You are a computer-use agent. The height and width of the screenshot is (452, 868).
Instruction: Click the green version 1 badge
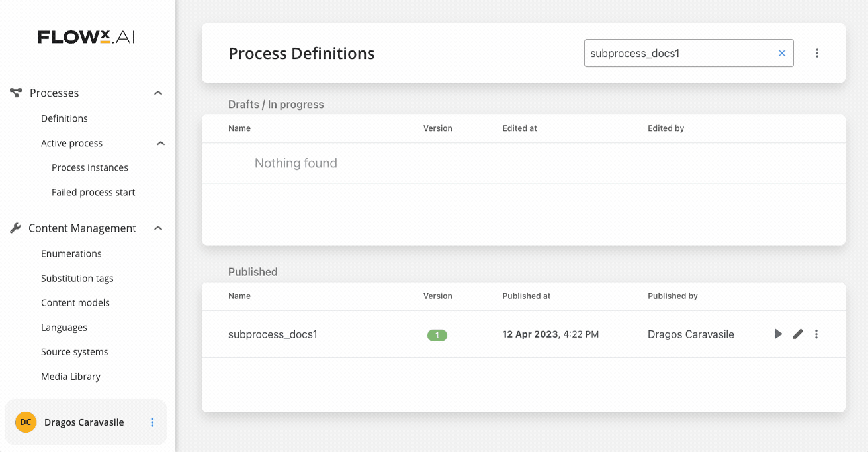pos(437,335)
